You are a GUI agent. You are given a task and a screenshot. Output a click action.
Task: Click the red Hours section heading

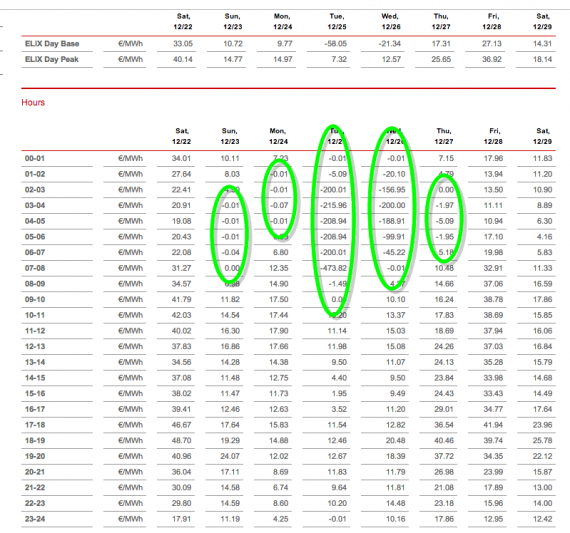33,103
